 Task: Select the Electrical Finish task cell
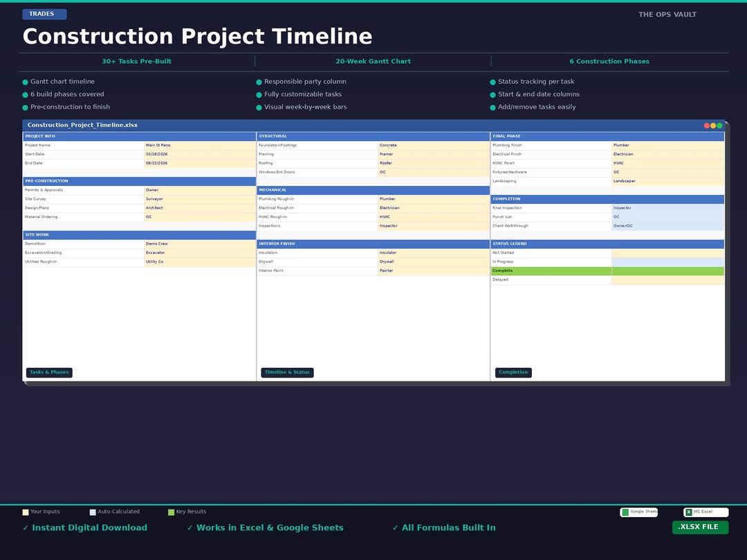[551, 154]
